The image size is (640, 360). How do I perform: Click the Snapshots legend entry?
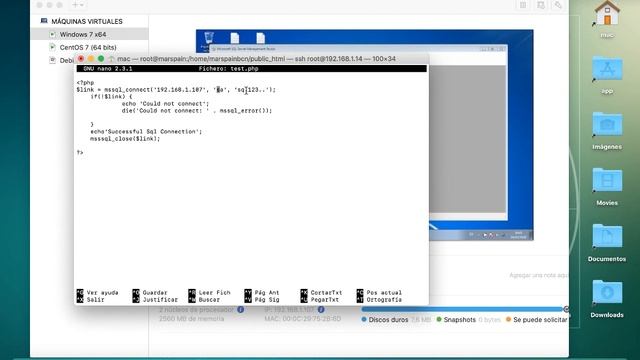point(456,320)
